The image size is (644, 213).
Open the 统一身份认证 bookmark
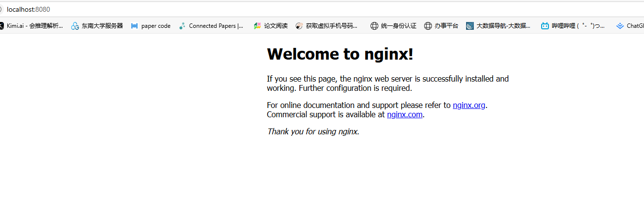coord(393,26)
